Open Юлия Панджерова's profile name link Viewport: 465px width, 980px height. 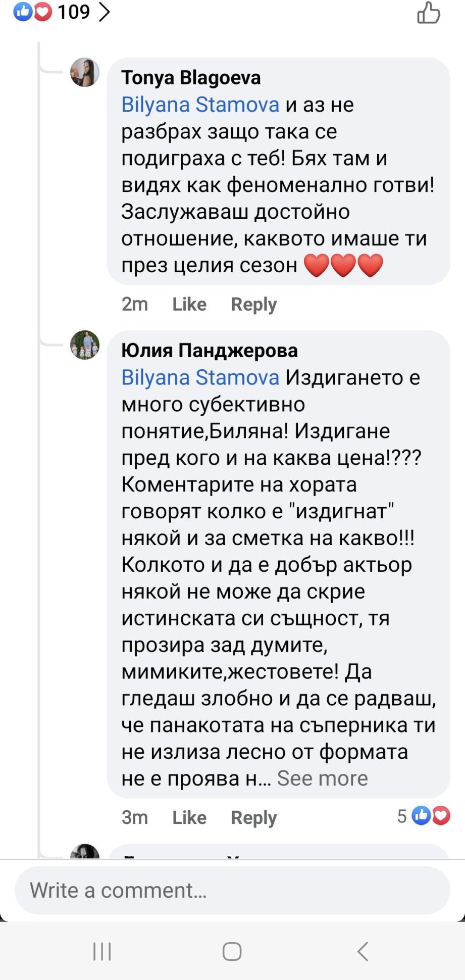(210, 351)
